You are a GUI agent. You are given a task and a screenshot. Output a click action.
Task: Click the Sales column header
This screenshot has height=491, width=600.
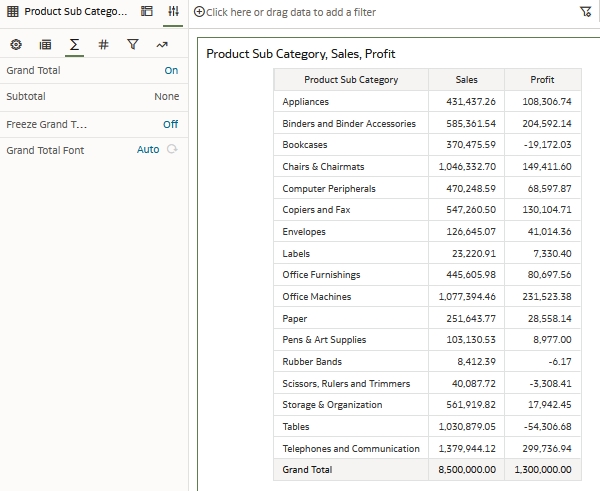tap(466, 80)
